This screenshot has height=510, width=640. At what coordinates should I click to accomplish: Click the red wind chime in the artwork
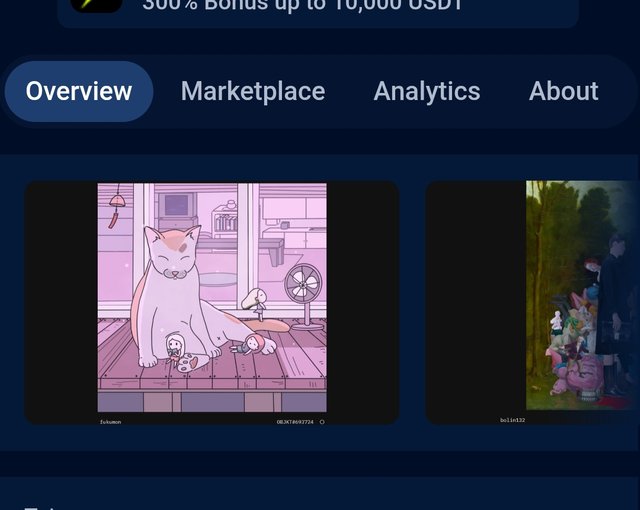pos(116,206)
